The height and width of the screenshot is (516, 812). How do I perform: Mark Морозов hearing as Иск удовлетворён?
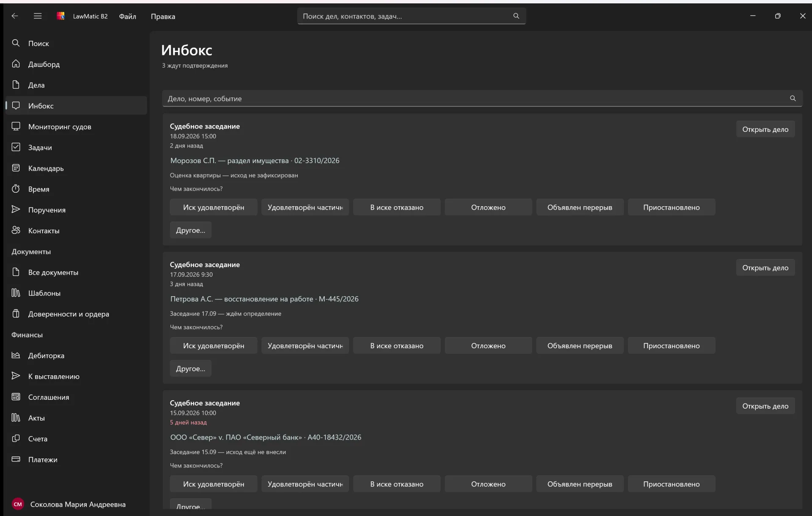click(214, 207)
